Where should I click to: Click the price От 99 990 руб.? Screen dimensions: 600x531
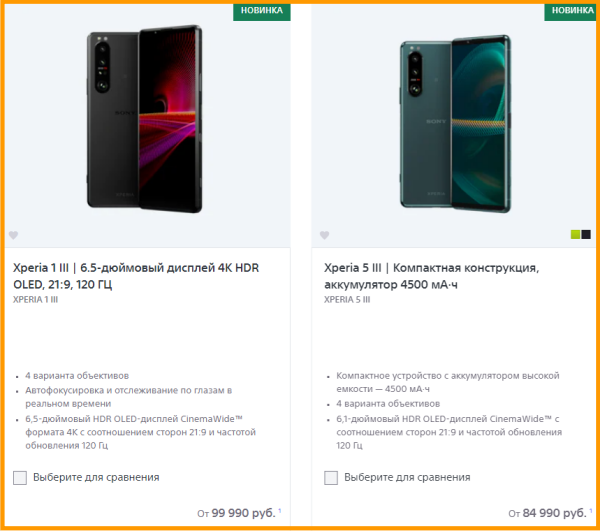pyautogui.click(x=236, y=513)
